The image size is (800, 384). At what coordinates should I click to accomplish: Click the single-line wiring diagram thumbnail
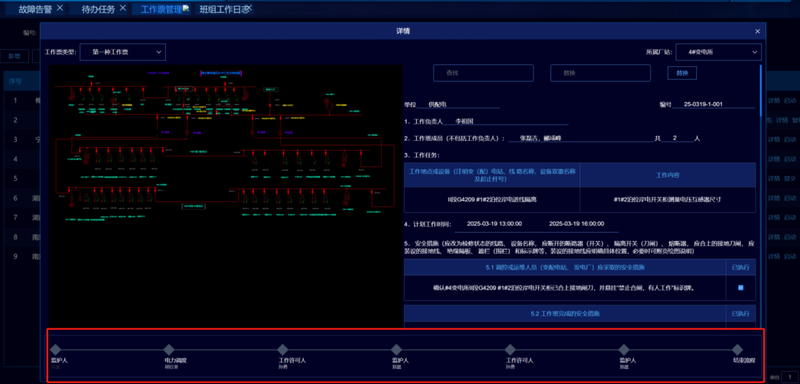click(225, 196)
